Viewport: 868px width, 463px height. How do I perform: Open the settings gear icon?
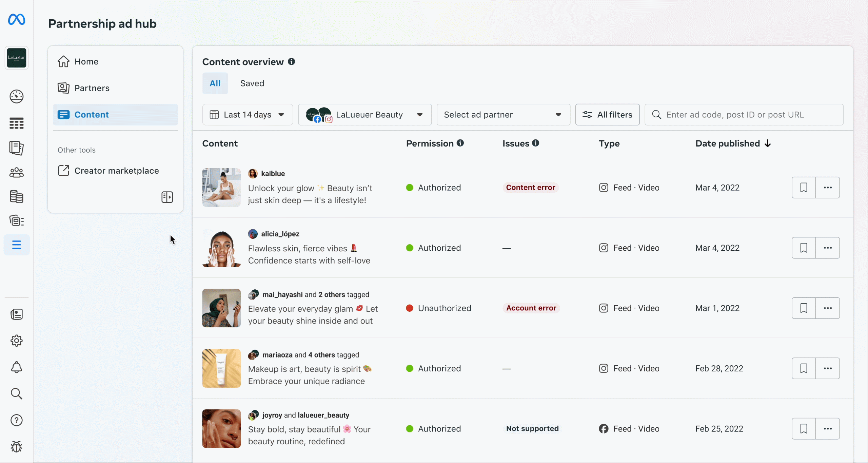[16, 341]
